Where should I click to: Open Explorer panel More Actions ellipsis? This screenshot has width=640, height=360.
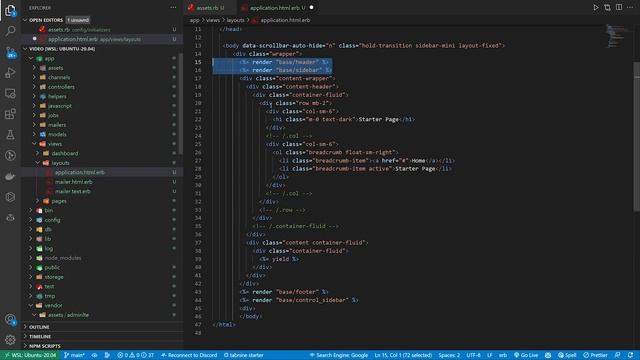173,7
